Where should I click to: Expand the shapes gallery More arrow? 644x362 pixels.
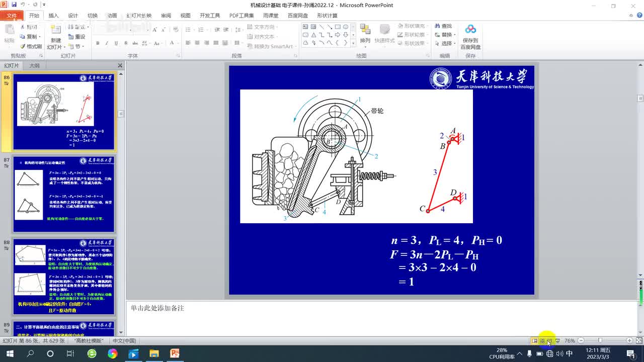coord(352,43)
